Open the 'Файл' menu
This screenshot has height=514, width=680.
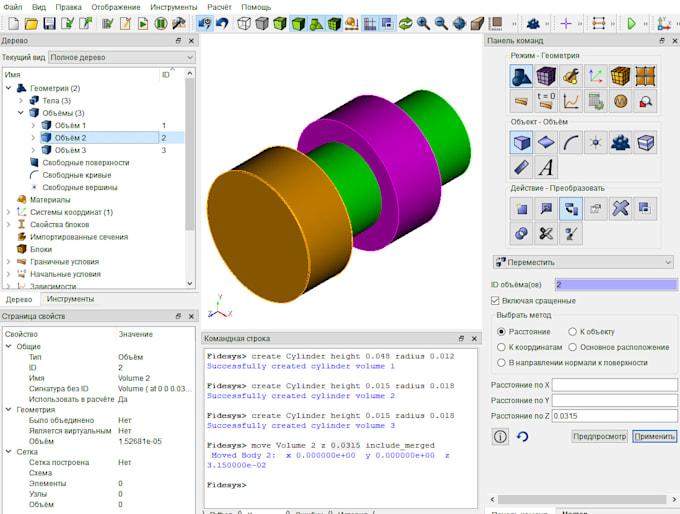pyautogui.click(x=13, y=7)
